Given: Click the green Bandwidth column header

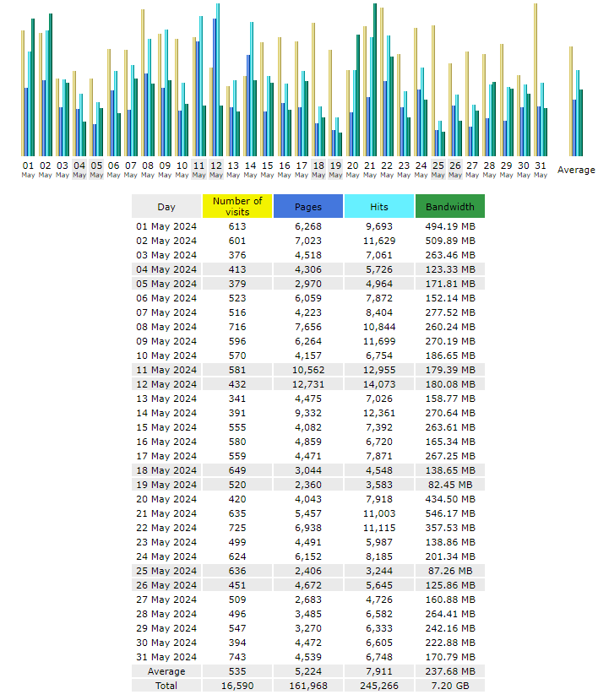Looking at the screenshot, I should (449, 206).
